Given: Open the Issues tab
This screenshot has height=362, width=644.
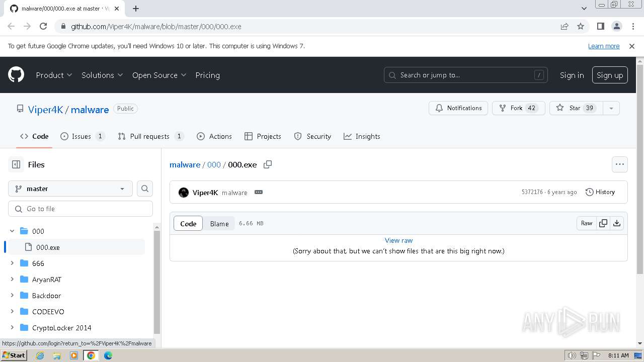Looking at the screenshot, I should tap(83, 136).
